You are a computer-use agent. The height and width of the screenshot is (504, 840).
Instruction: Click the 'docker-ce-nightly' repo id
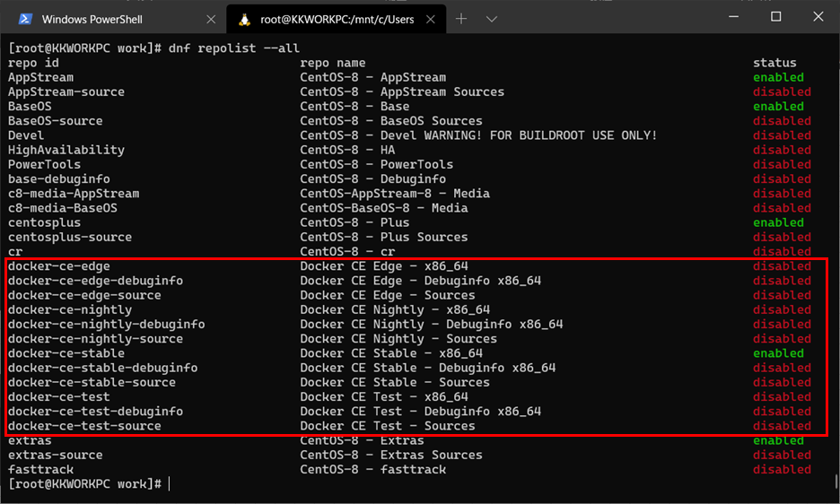click(70, 309)
